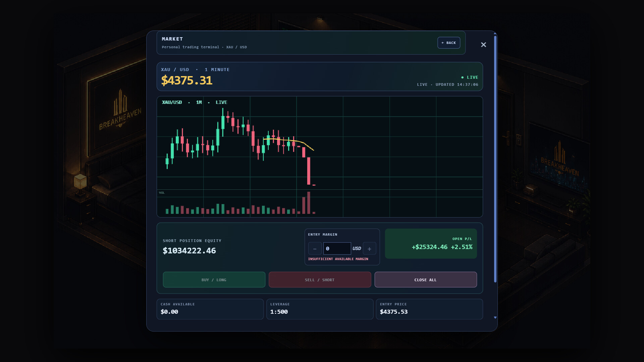Click the green LIVE status indicator

point(470,77)
